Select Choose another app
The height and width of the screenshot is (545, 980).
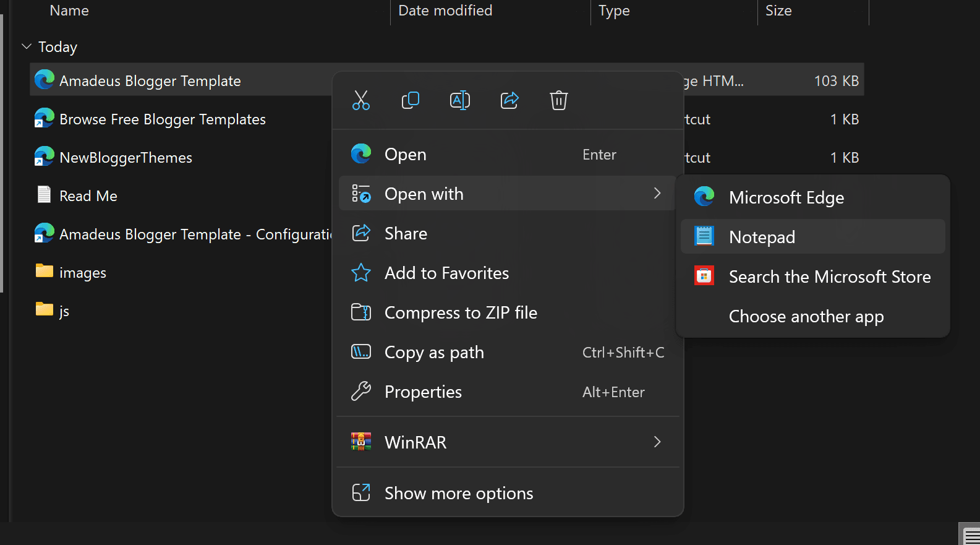pyautogui.click(x=813, y=315)
